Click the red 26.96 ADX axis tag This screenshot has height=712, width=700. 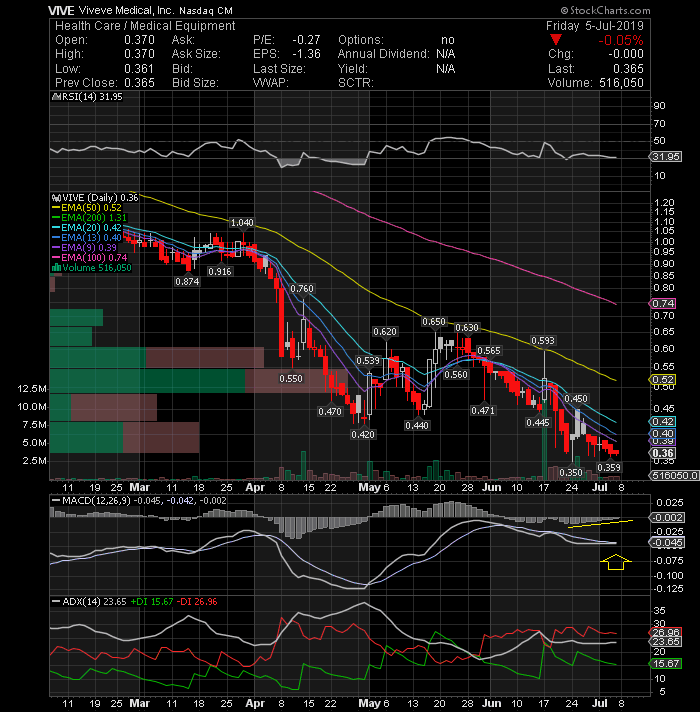[x=665, y=633]
